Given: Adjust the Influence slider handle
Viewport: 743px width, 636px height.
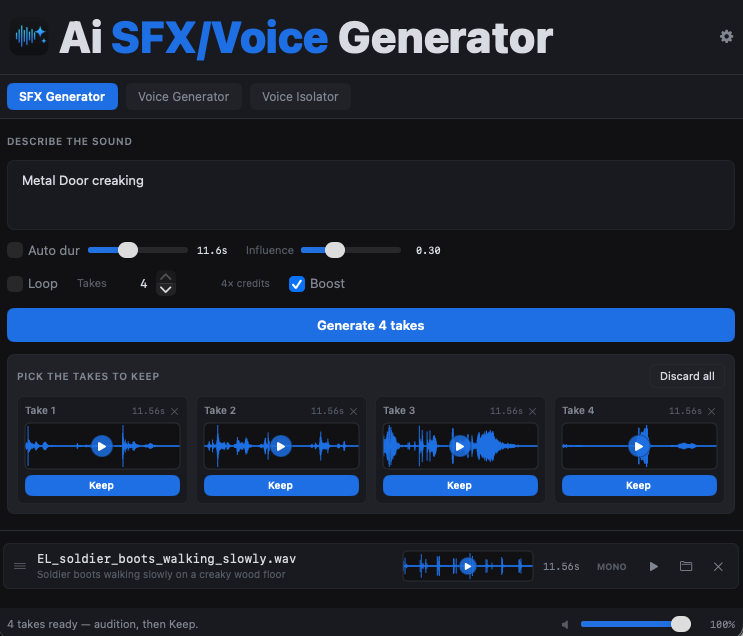Looking at the screenshot, I should [x=335, y=250].
